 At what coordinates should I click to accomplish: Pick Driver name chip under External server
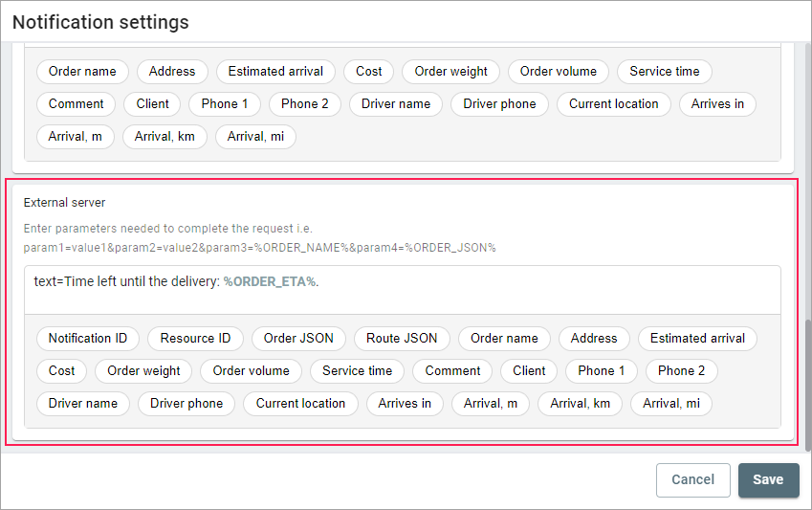[83, 403]
